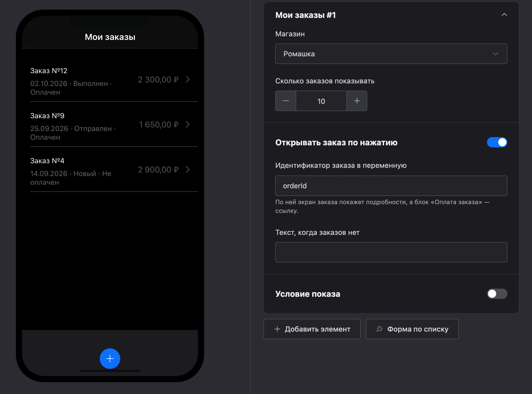
Task: Click the order count value 10 field
Action: pyautogui.click(x=321, y=101)
